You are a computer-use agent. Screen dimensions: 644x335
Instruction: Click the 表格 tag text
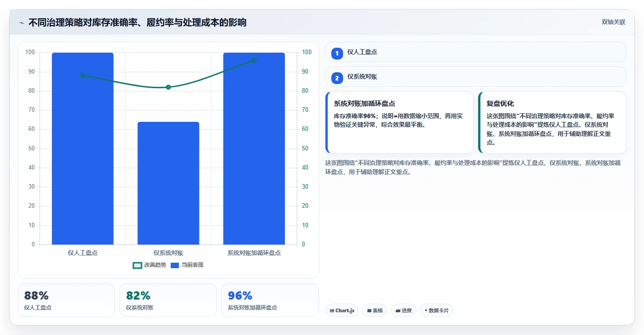point(378,311)
